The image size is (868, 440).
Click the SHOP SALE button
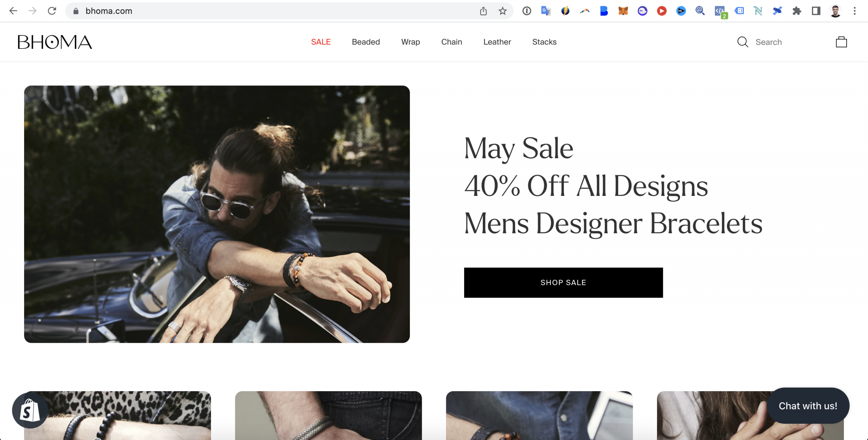tap(563, 283)
